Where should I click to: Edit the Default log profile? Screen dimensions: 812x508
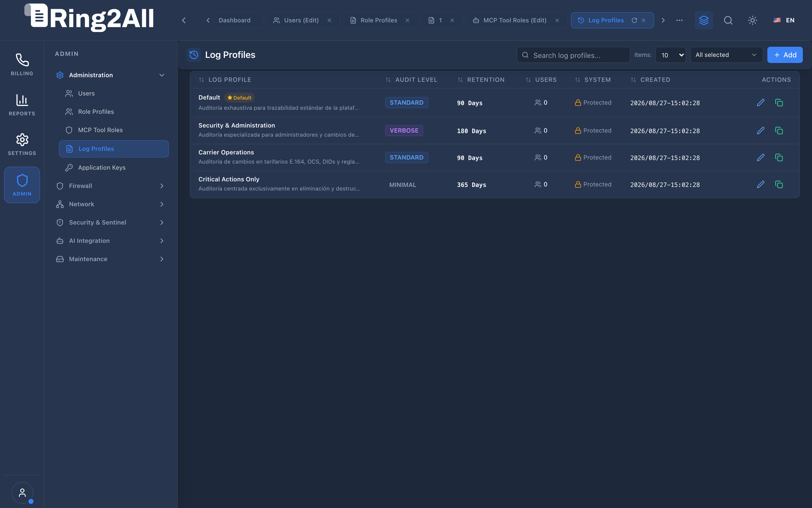pos(761,102)
